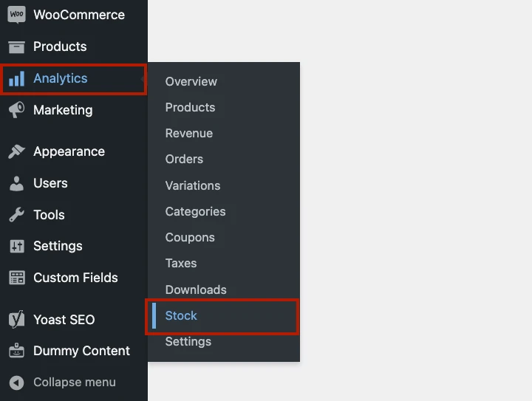Click the Analytics bar chart icon

click(x=16, y=78)
